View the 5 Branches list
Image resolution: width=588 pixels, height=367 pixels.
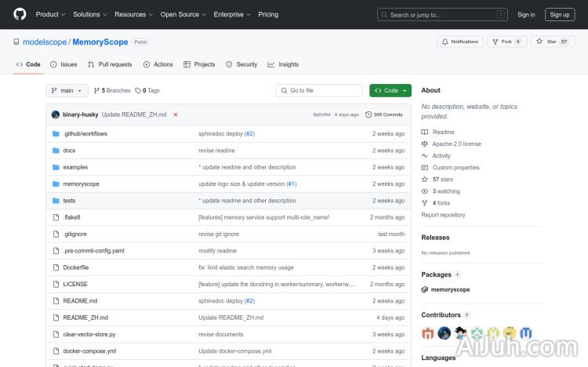[112, 91]
